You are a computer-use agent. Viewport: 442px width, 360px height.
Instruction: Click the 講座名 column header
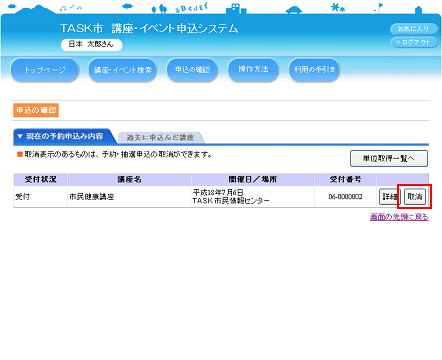[x=129, y=179]
